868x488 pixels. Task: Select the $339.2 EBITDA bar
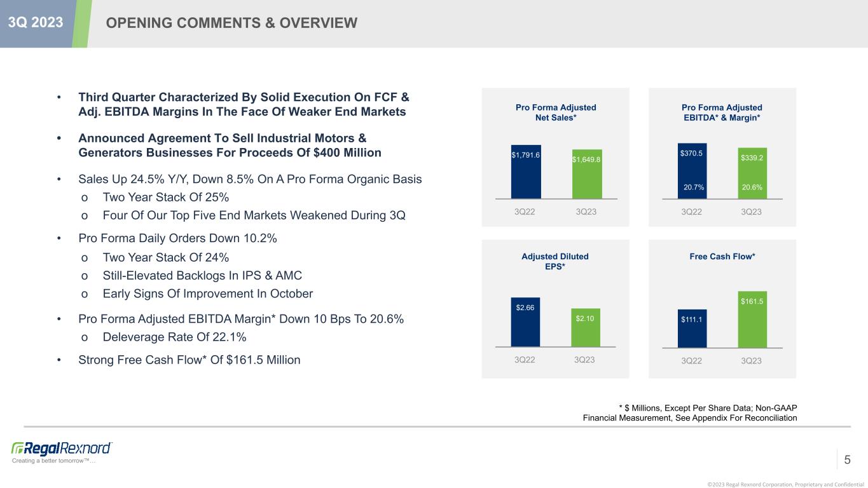coord(752,173)
